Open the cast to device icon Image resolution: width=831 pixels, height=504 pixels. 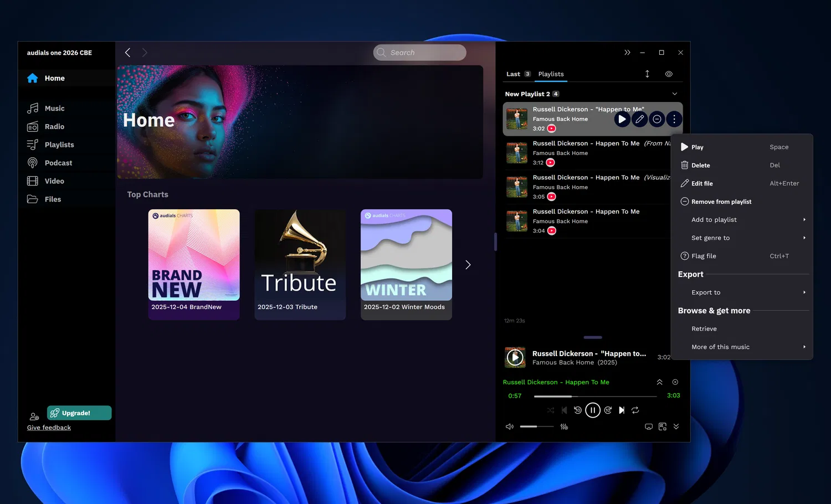tap(649, 427)
